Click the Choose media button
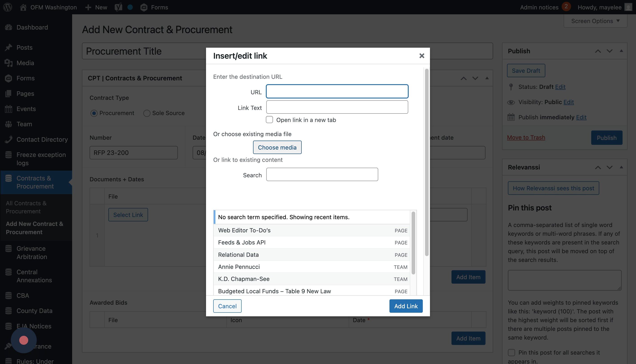 click(x=277, y=147)
